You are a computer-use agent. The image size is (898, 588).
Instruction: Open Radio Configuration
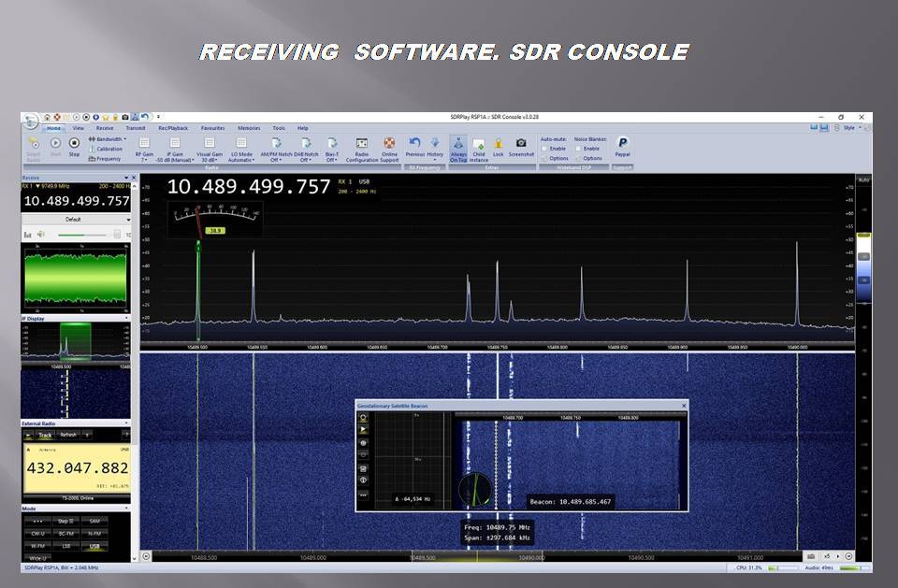(361, 149)
